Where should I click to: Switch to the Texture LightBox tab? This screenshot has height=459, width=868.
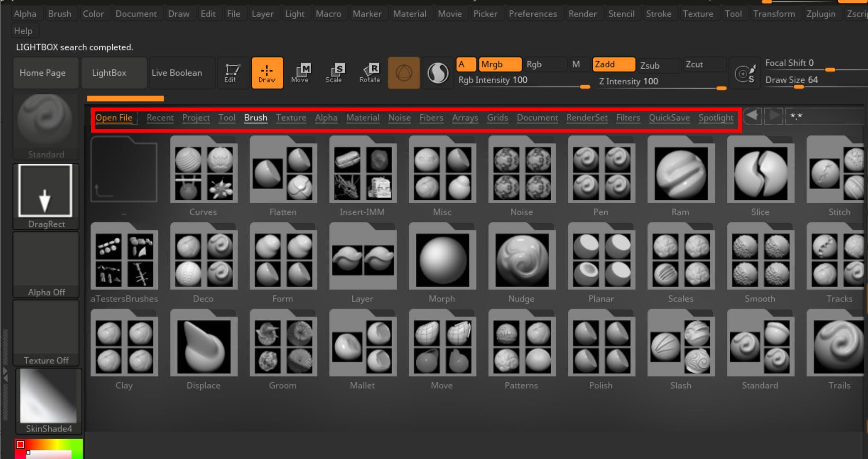click(291, 117)
